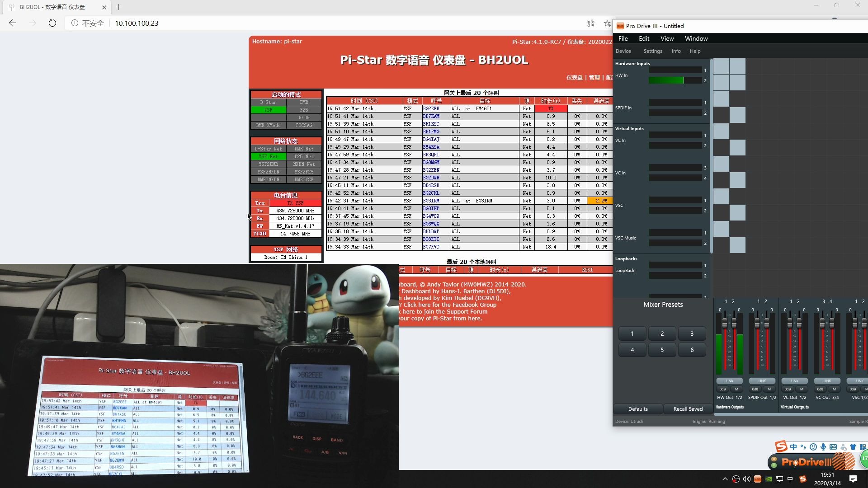868x488 pixels.
Task: Open the Windows notification center
Action: 853,479
